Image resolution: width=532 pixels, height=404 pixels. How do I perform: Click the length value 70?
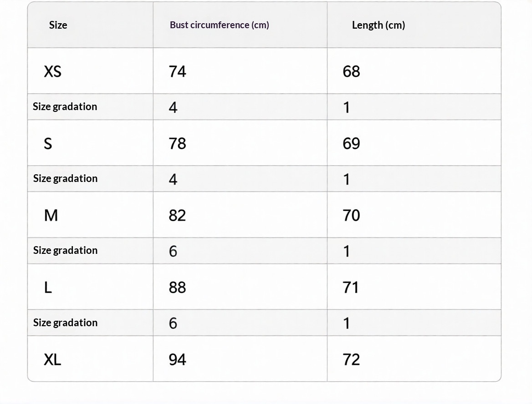click(x=351, y=215)
